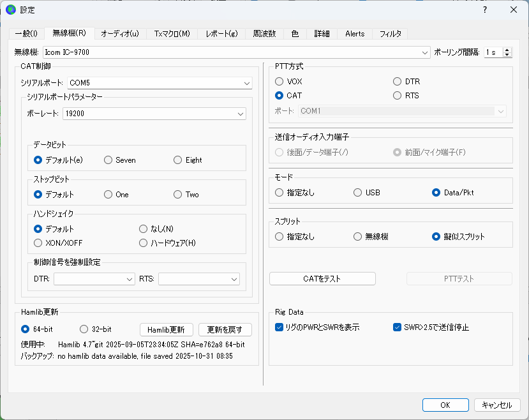Select VOX PTT method
Image resolution: width=529 pixels, height=420 pixels.
289,81
